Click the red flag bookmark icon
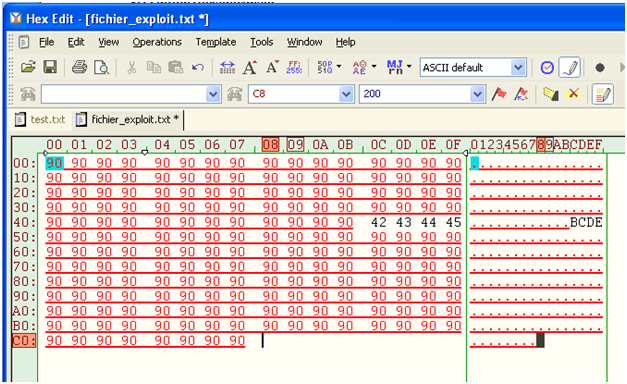627x384 pixels. (x=499, y=94)
